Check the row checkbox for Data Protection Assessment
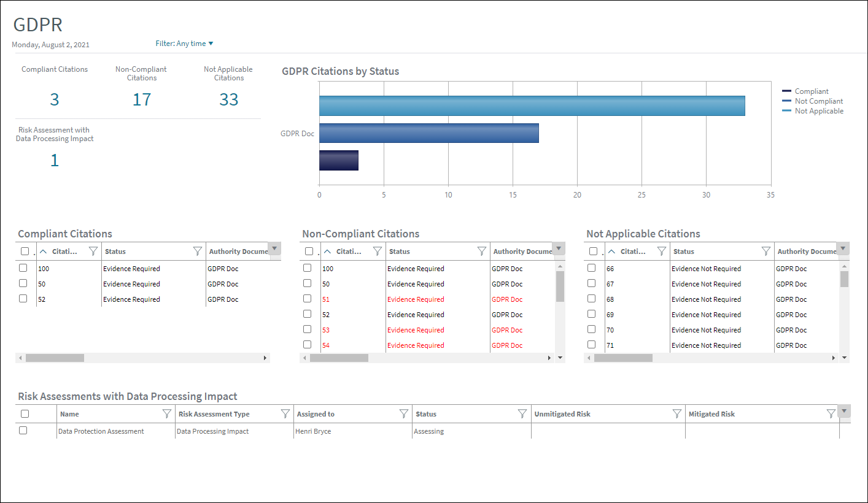This screenshot has height=503, width=868. 23,430
